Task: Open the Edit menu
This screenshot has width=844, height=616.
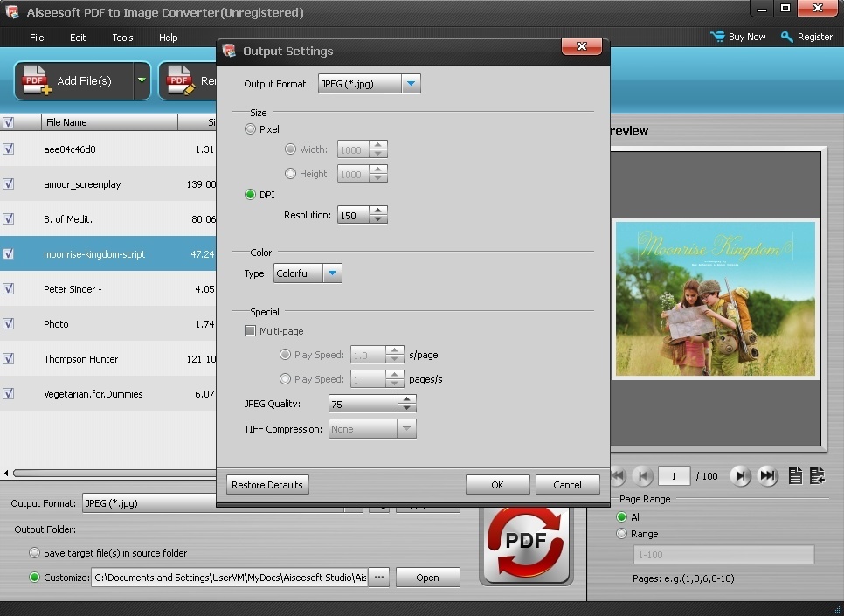Action: (x=78, y=38)
